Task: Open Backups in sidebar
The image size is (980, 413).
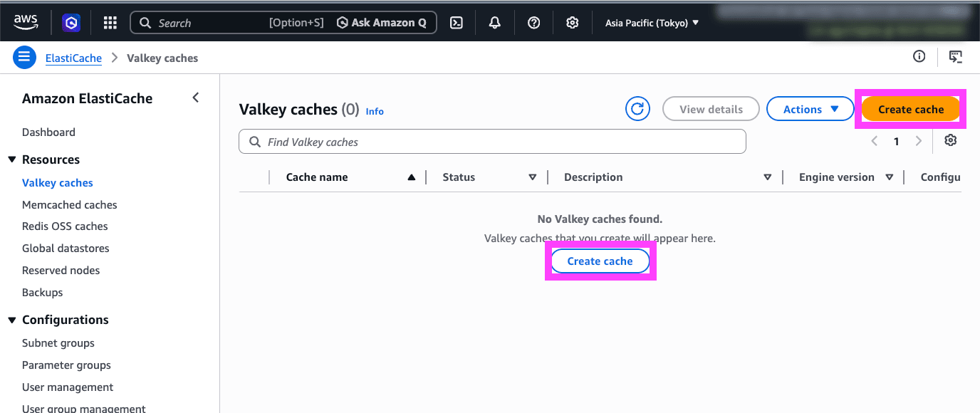Action: (42, 292)
